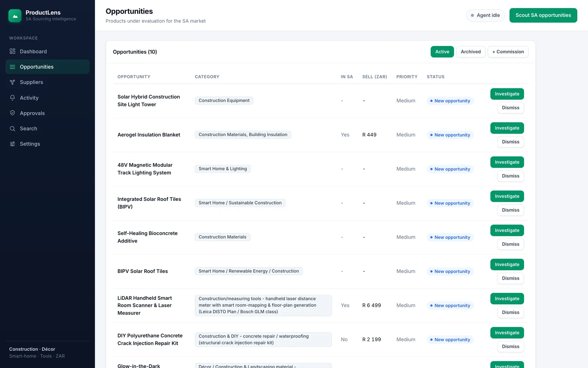Click BIPV Solar Roof Tiles name
The width and height of the screenshot is (588, 368).
coord(143,271)
